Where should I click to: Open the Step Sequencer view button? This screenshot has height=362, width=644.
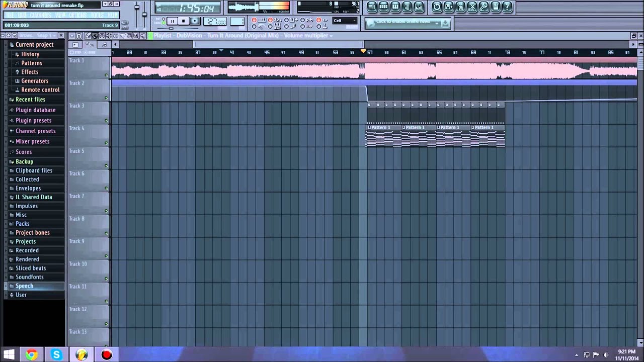(x=383, y=7)
